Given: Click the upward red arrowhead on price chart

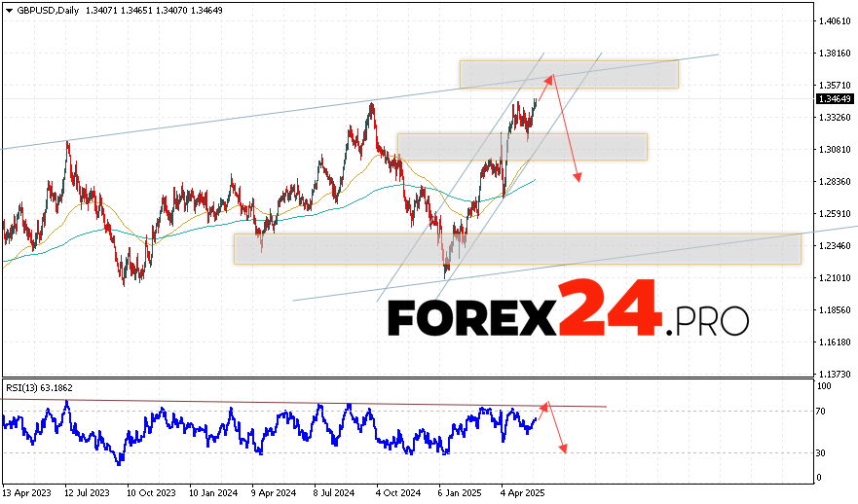Looking at the screenshot, I should pyautogui.click(x=550, y=77).
